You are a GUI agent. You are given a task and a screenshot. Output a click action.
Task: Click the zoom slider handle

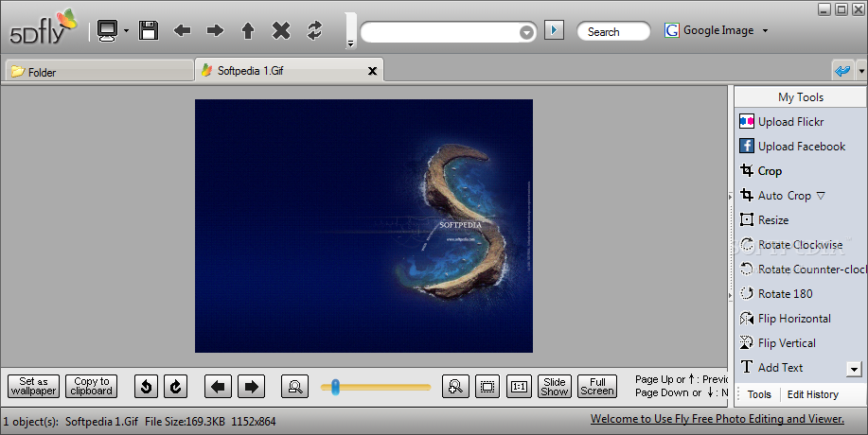tap(335, 387)
